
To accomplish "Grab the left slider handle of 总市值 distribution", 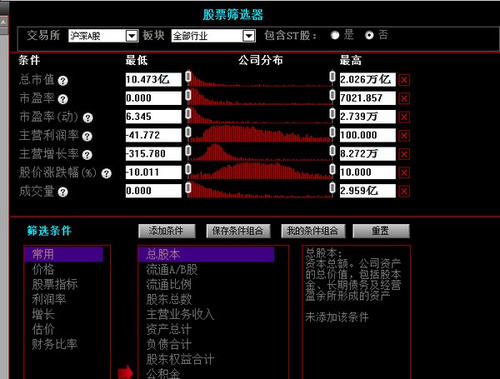I will coord(188,76).
